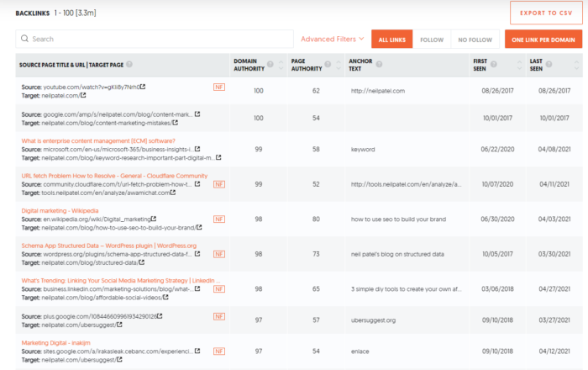
Task: Open external link for keyword-research target
Action: click(x=218, y=157)
